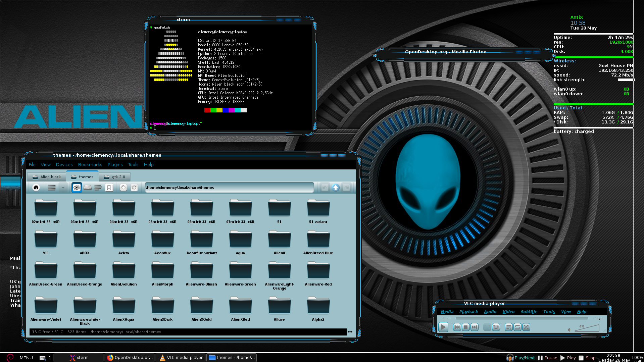Select the themes tab

pyautogui.click(x=82, y=177)
